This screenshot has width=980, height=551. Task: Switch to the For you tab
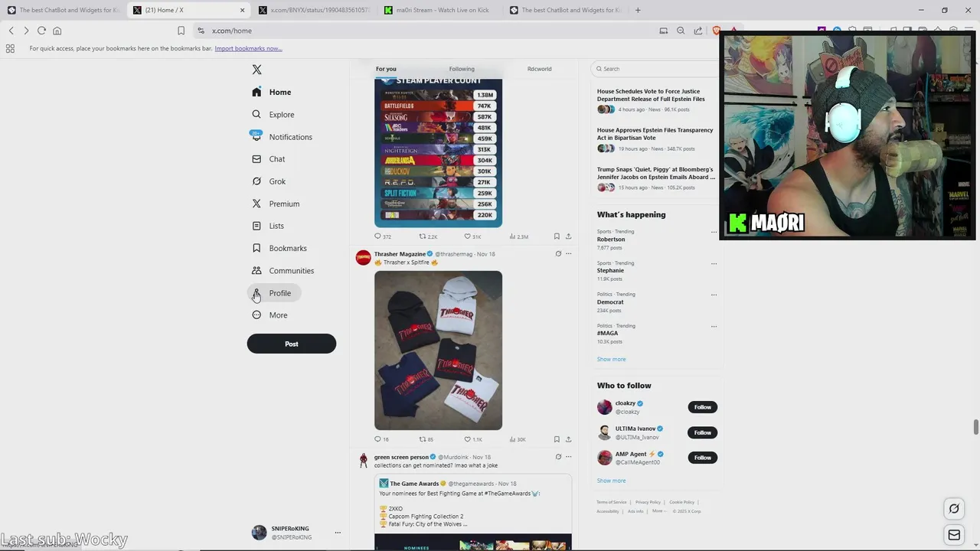[x=386, y=69]
